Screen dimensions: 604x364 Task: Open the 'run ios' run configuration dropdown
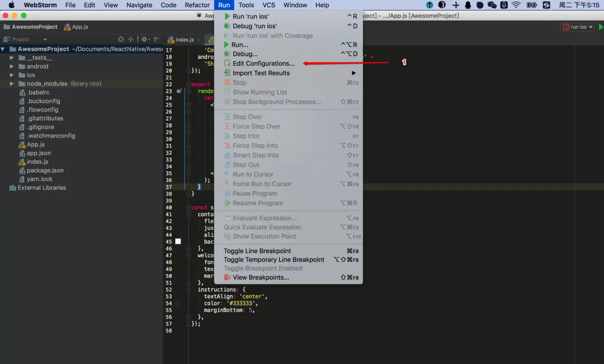coord(578,27)
